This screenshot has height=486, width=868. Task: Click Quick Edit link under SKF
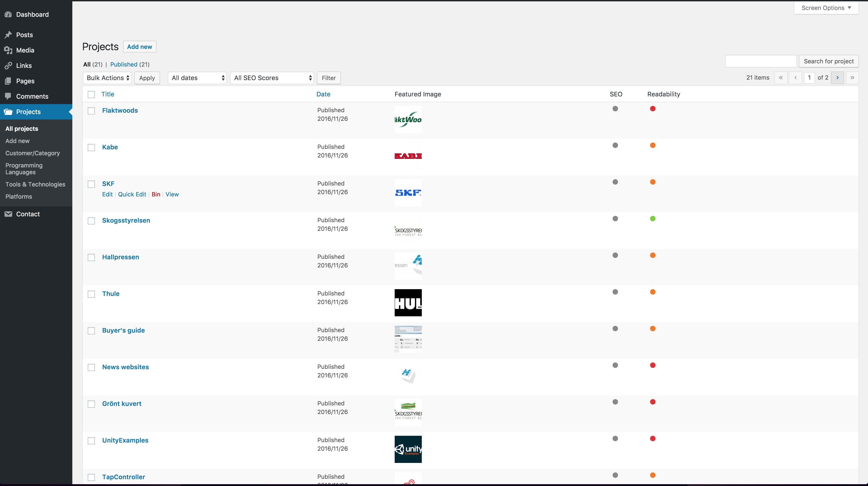[132, 194]
